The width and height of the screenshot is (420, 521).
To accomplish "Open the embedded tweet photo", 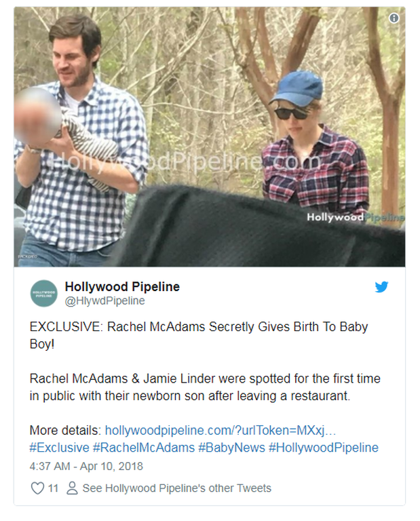I will [x=210, y=136].
